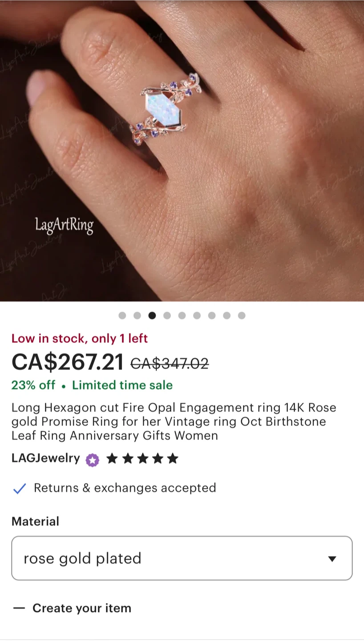Go to first image carousel dot
Screen dimensions: 364x641
[122, 316]
